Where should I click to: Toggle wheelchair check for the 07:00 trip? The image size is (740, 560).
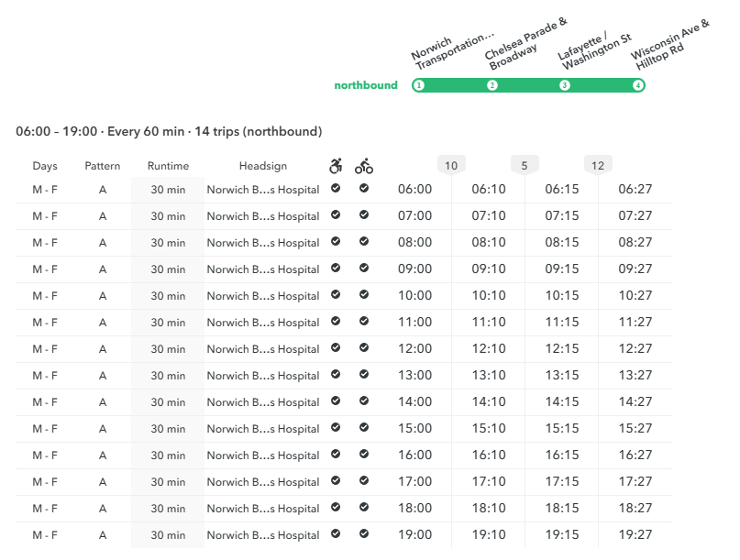click(336, 214)
